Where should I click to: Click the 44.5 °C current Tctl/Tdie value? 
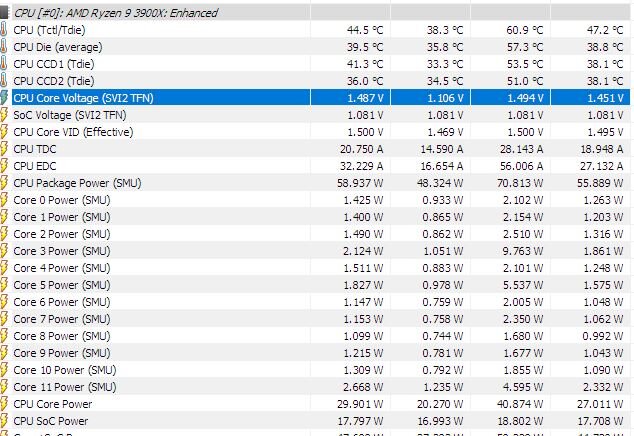pos(365,30)
